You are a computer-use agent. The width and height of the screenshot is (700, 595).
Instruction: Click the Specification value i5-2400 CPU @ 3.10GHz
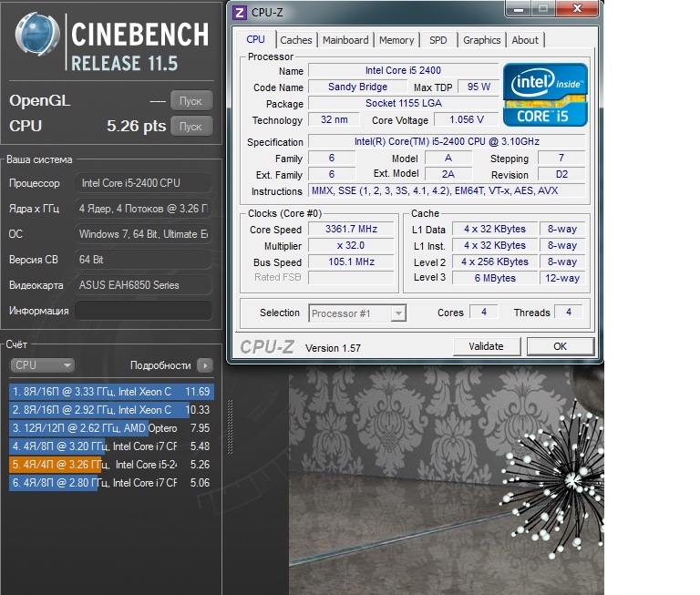pyautogui.click(x=447, y=141)
